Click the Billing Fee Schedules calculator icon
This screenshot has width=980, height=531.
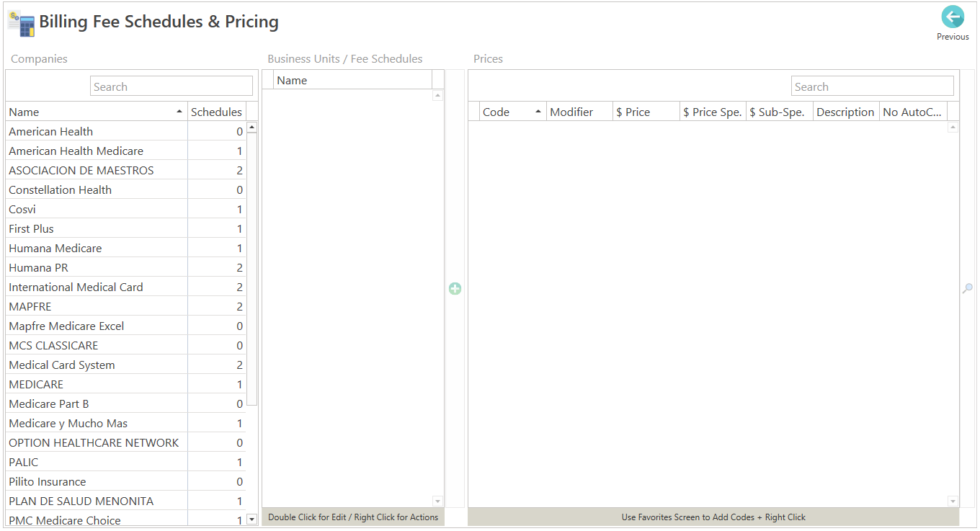pos(21,24)
